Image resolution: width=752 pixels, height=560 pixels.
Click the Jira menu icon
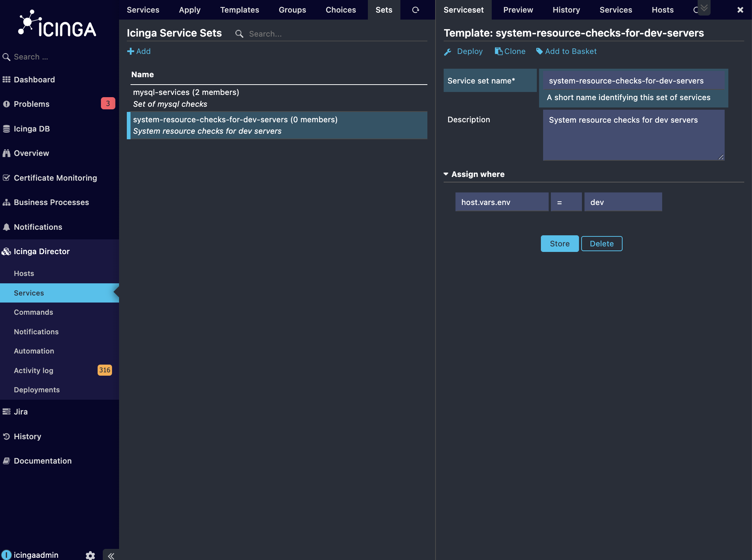tap(6, 412)
